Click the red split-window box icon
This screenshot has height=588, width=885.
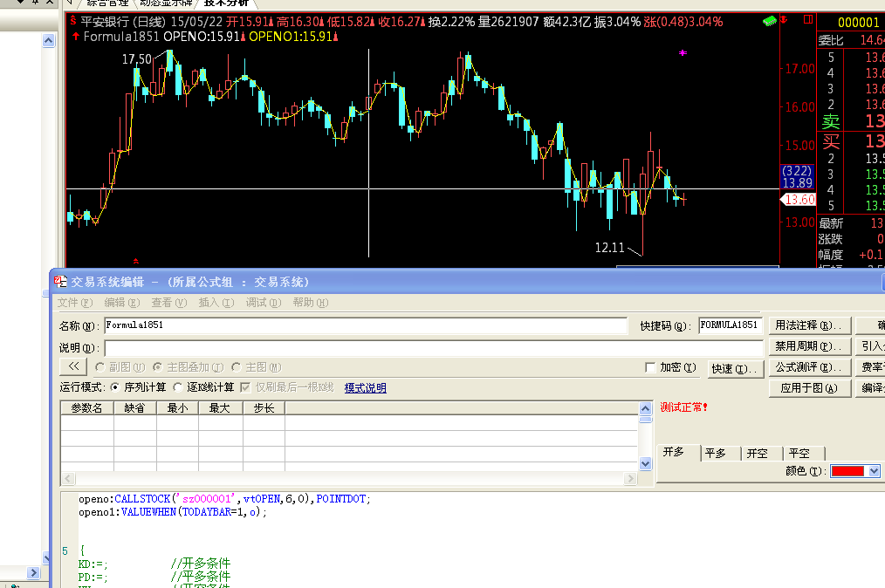pyautogui.click(x=808, y=20)
